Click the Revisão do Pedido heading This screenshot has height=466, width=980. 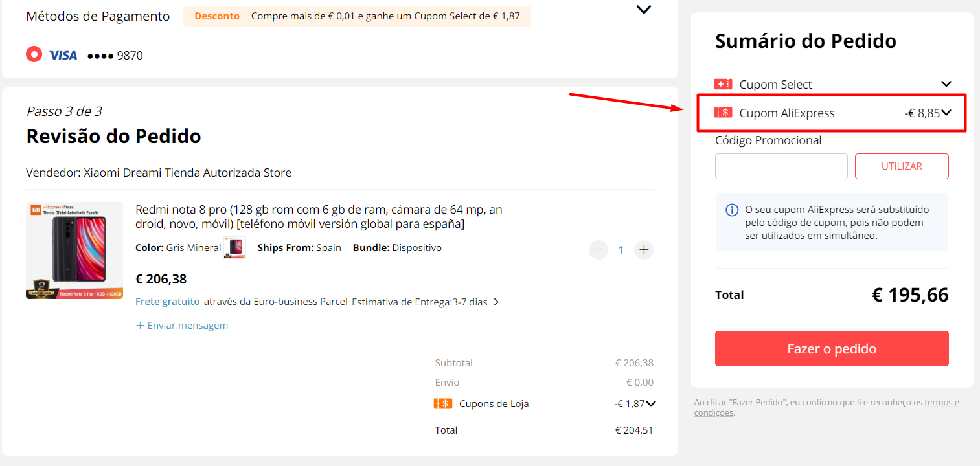(113, 137)
